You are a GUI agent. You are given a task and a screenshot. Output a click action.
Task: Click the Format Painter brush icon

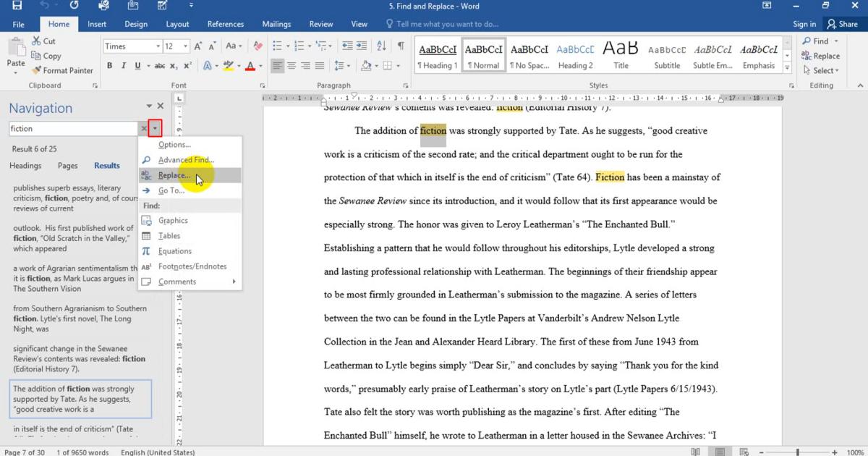pos(37,70)
